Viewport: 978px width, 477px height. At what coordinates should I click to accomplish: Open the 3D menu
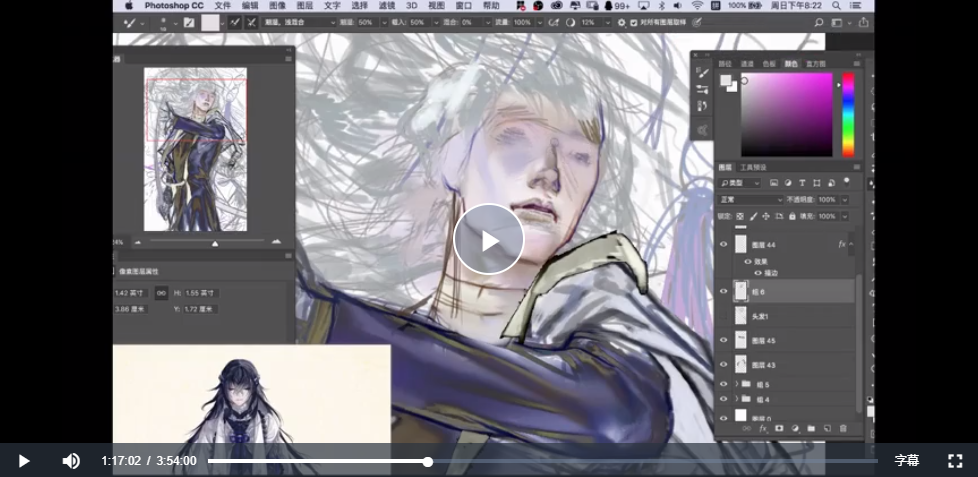(x=412, y=6)
